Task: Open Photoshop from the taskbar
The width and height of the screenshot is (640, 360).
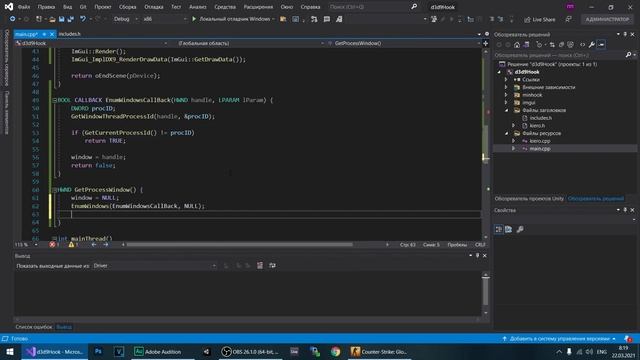Action: click(98, 352)
